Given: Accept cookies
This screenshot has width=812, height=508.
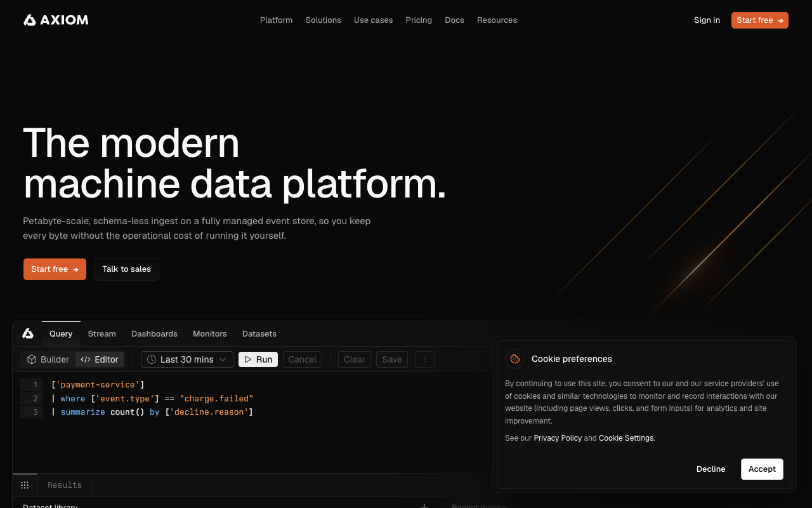Looking at the screenshot, I should [762, 469].
